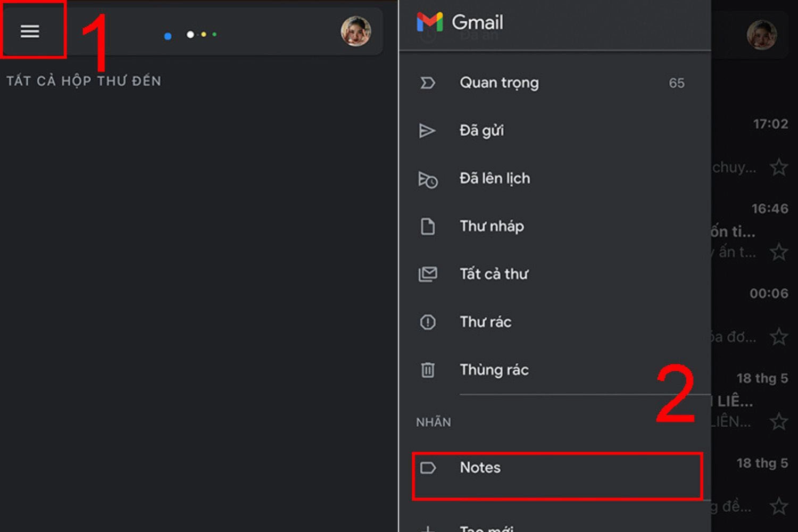Star the email received at 17:02
798x532 pixels.
(779, 167)
